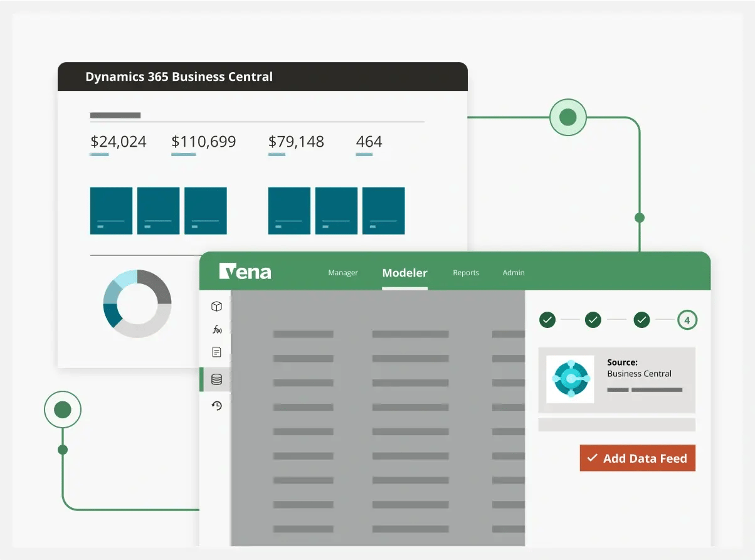Select step 4 in the stepper circle
This screenshot has width=755, height=560.
tap(687, 320)
